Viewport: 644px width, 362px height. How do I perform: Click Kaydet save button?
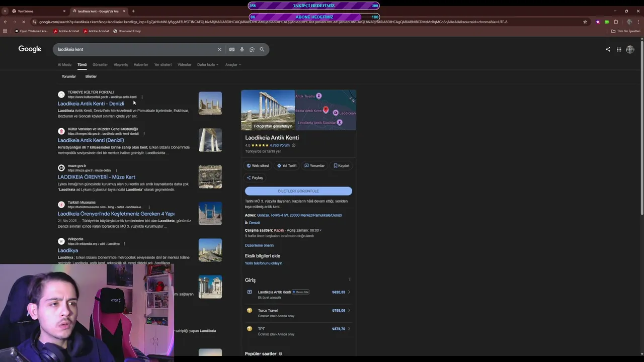coord(341,165)
